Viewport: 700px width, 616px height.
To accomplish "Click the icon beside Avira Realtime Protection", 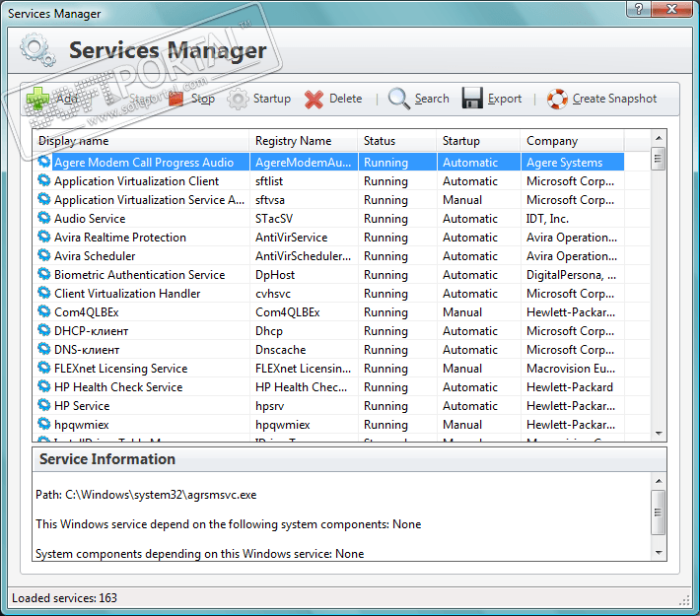I will 43,237.
